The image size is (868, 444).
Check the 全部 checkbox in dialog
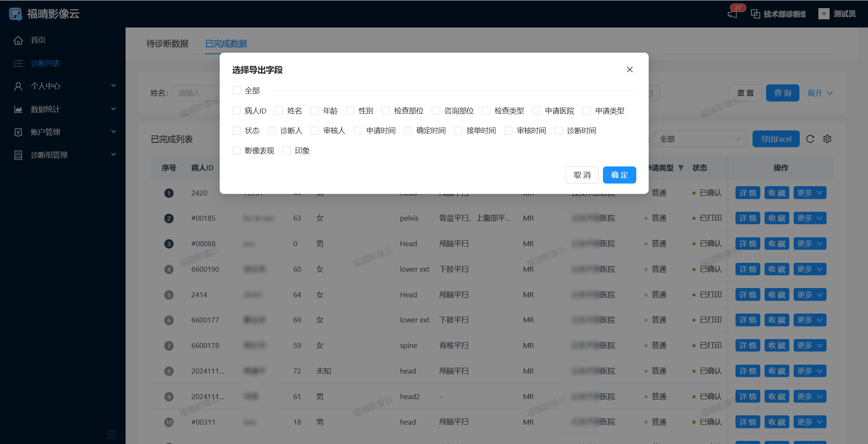236,91
